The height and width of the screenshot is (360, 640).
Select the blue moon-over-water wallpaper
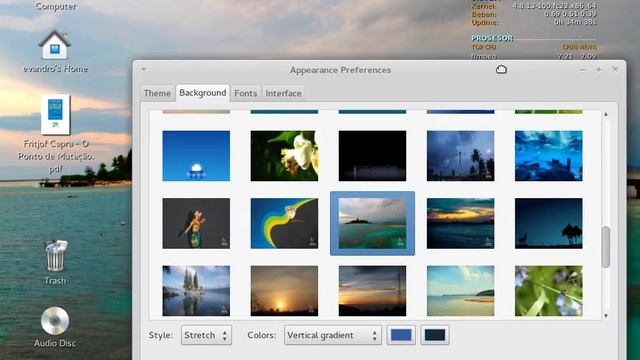point(196,156)
